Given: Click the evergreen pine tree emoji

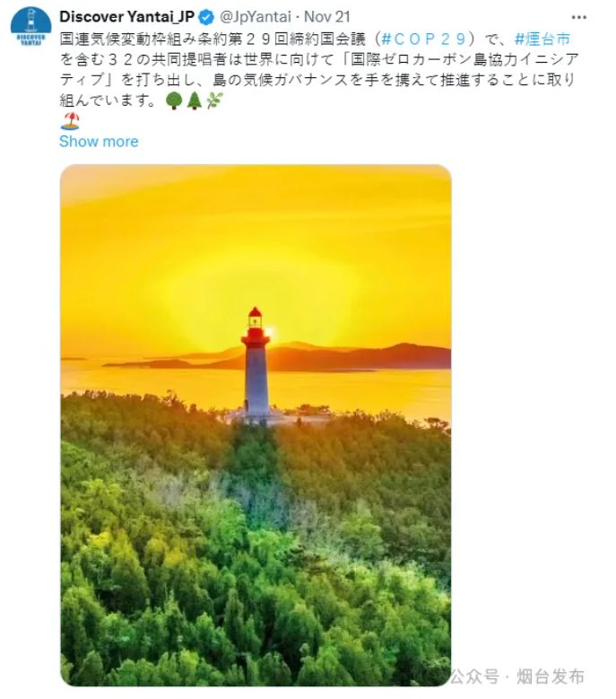Looking at the screenshot, I should point(195,100).
